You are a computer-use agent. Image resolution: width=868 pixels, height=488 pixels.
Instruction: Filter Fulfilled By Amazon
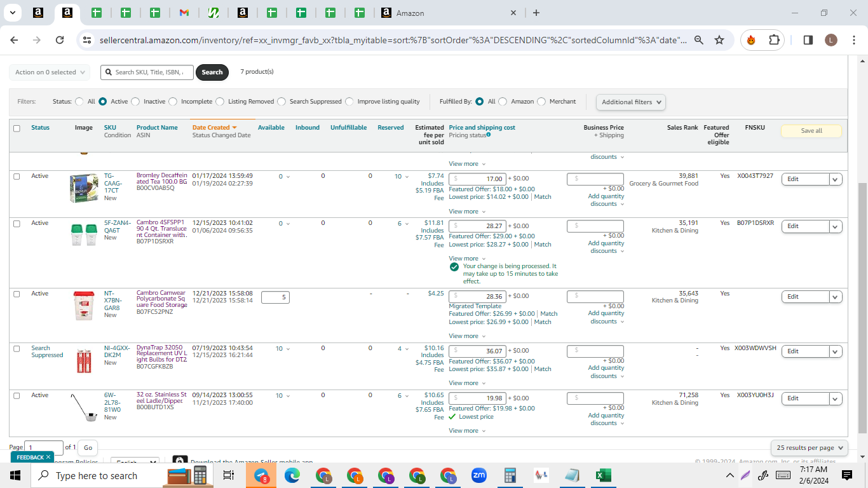click(x=503, y=102)
